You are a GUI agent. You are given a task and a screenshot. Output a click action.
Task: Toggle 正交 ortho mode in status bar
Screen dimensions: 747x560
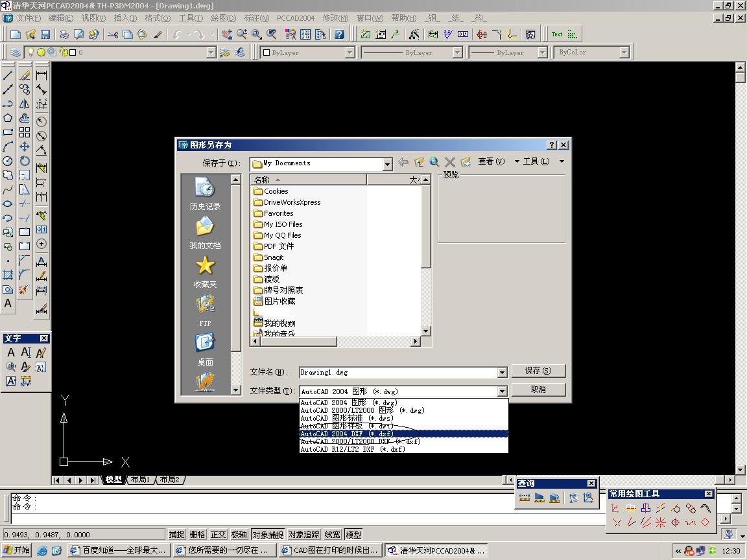point(218,535)
